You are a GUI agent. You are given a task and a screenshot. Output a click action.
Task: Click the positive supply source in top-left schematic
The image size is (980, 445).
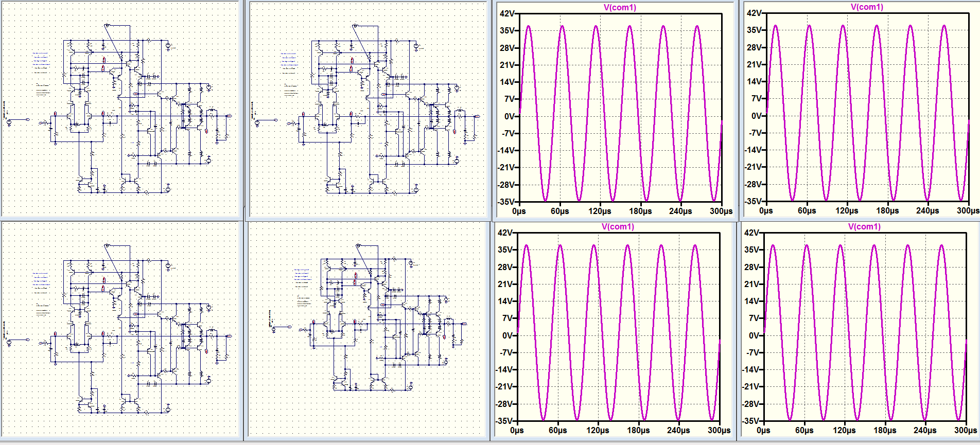[168, 46]
